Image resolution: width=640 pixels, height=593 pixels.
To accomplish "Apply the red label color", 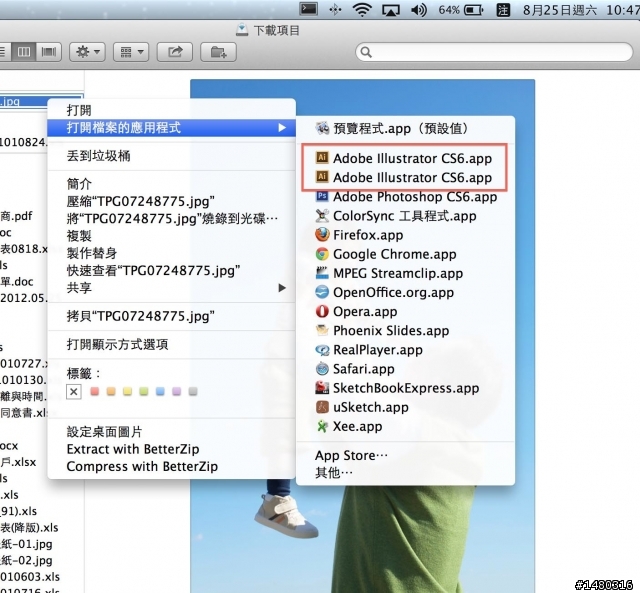I will click(x=95, y=392).
